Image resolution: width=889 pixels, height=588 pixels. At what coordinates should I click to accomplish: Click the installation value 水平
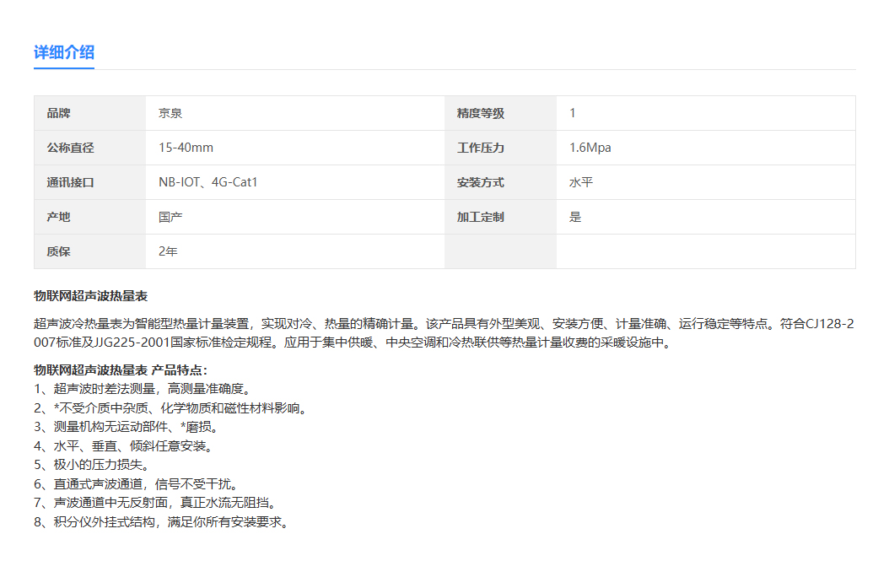[581, 182]
